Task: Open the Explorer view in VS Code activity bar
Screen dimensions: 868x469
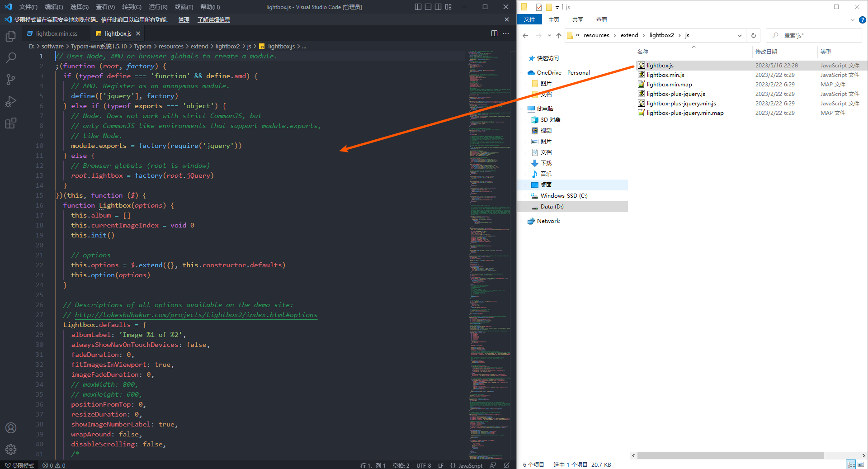Action: [x=11, y=36]
